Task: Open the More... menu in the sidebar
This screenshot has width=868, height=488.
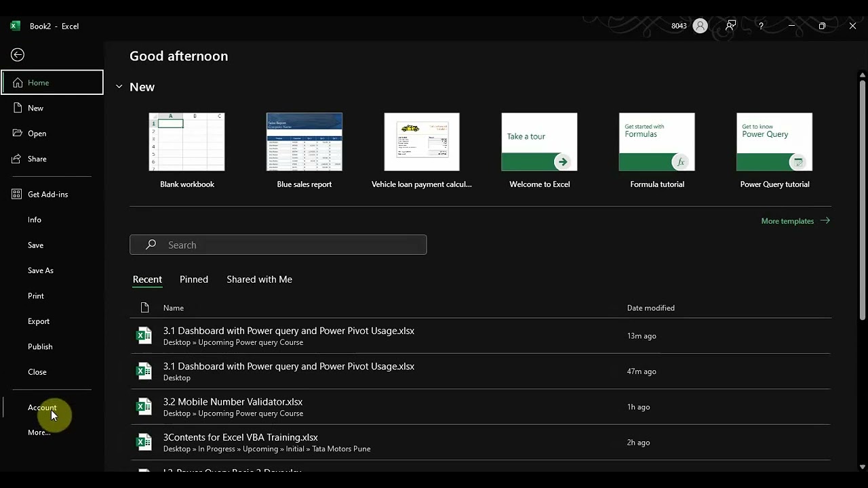Action: (39, 432)
